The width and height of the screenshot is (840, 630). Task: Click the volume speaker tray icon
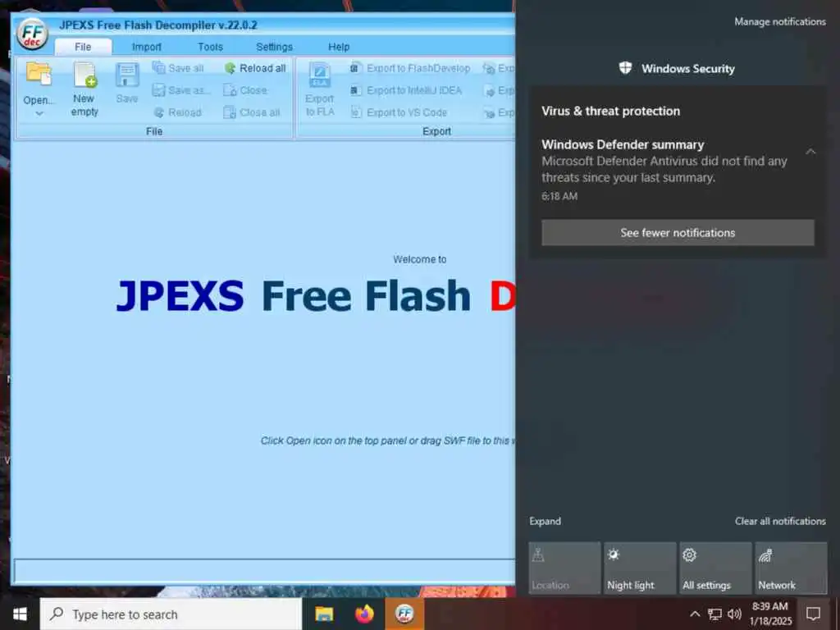[x=734, y=614]
